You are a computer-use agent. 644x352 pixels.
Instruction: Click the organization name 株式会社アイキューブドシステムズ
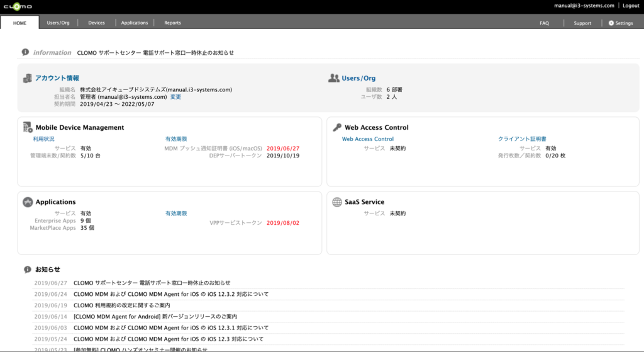[x=156, y=89]
